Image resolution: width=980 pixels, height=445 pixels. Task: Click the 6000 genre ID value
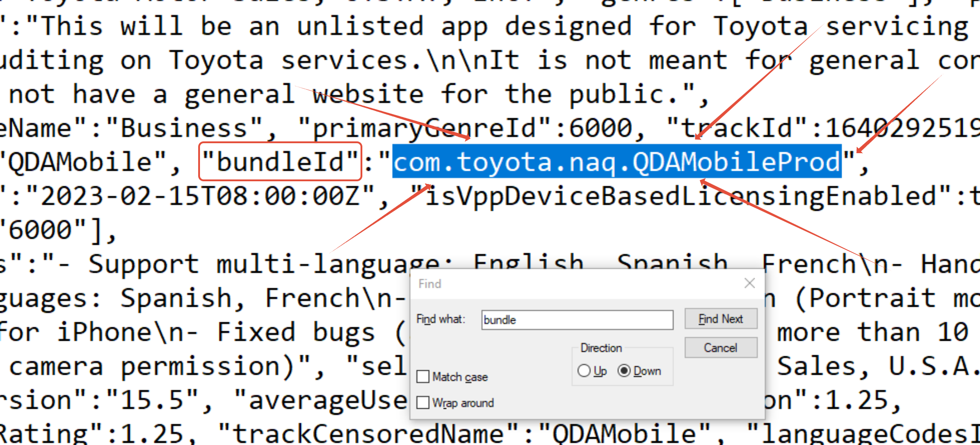point(600,128)
